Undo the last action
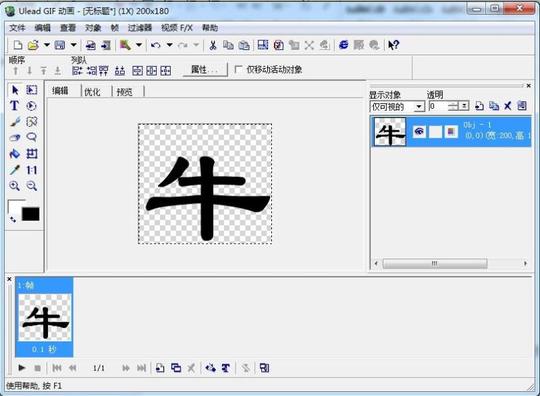540x396 pixels. pyautogui.click(x=156, y=45)
